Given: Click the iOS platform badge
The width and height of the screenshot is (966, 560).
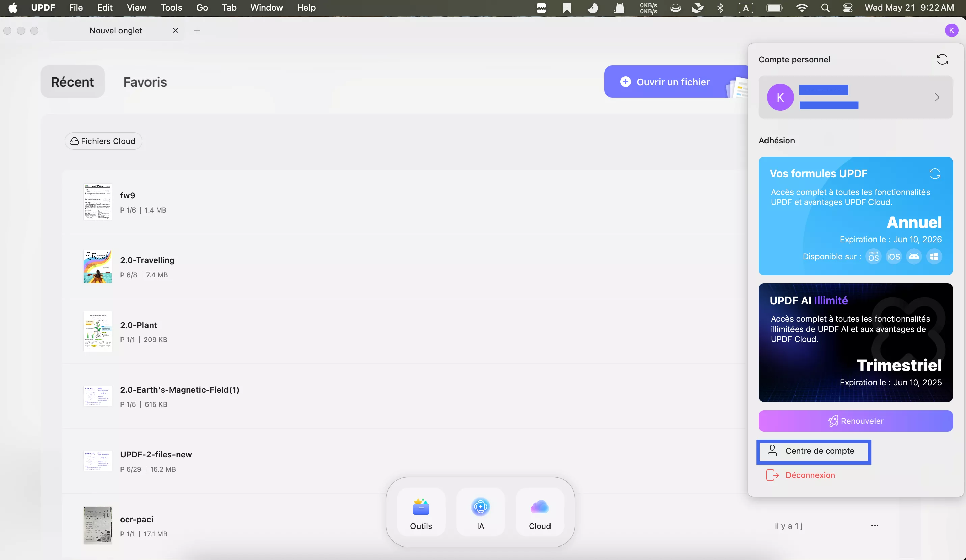Looking at the screenshot, I should (893, 256).
